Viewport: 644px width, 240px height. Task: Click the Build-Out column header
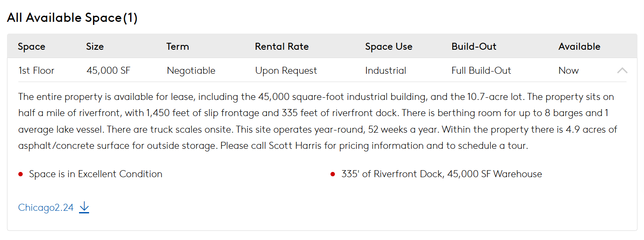coord(474,46)
